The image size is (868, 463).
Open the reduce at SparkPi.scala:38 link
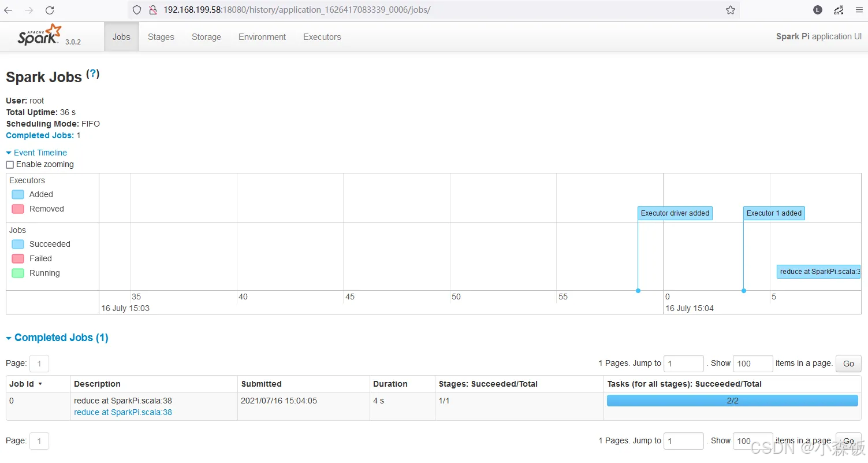tap(123, 412)
